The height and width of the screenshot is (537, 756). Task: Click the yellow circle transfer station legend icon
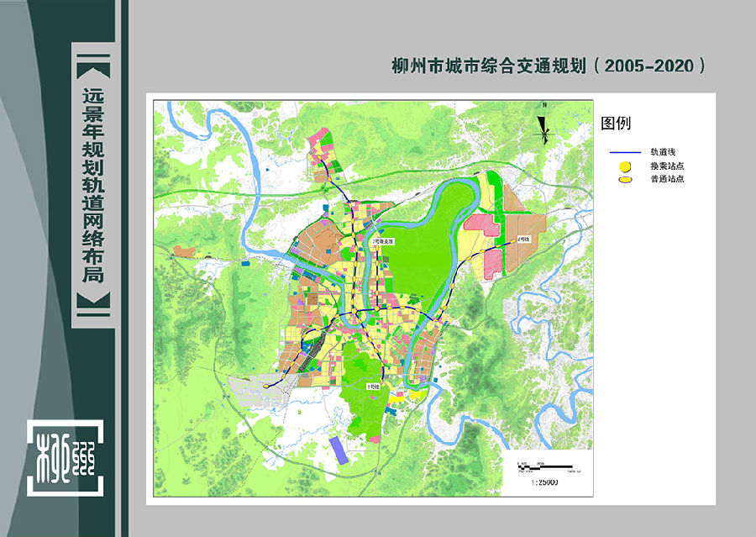625,167
